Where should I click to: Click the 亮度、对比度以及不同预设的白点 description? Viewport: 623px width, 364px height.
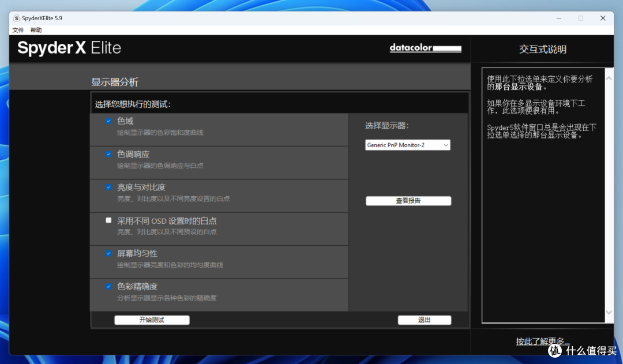(167, 232)
